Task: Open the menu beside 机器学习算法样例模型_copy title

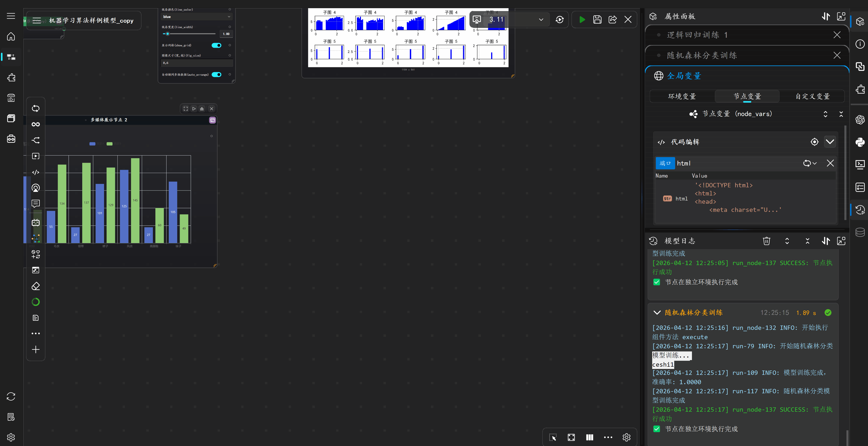Action: (37, 20)
